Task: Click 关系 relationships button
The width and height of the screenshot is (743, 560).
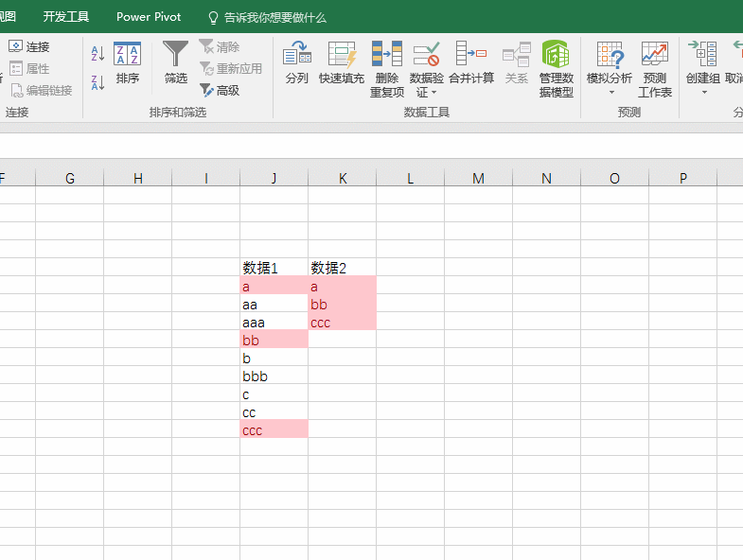Action: tap(517, 62)
